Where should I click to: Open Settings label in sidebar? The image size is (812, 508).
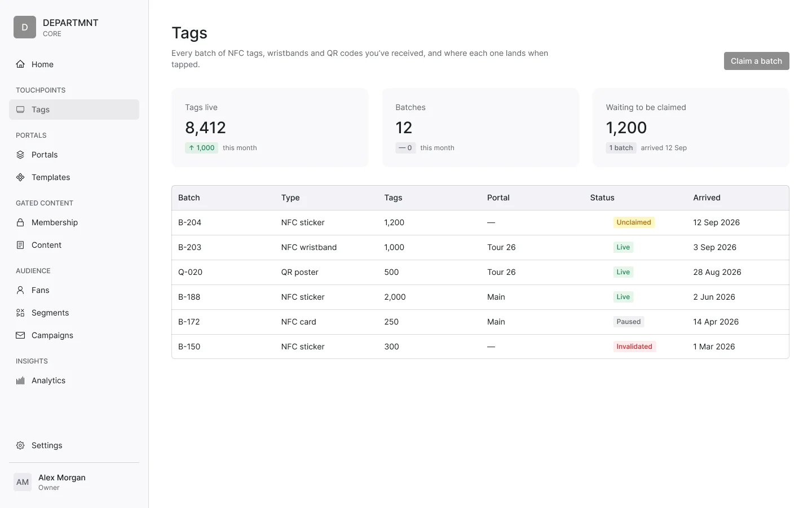[x=47, y=445]
